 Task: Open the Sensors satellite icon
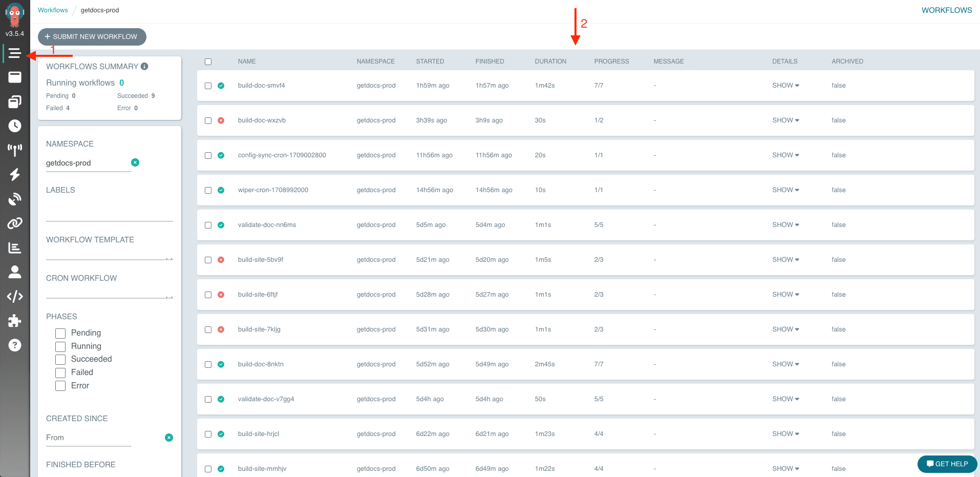pos(15,199)
